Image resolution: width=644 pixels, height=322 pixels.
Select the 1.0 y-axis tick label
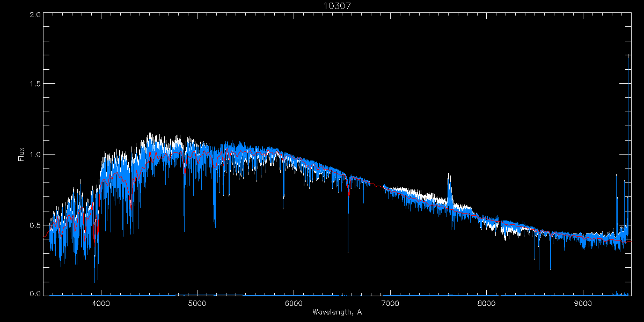pos(35,155)
